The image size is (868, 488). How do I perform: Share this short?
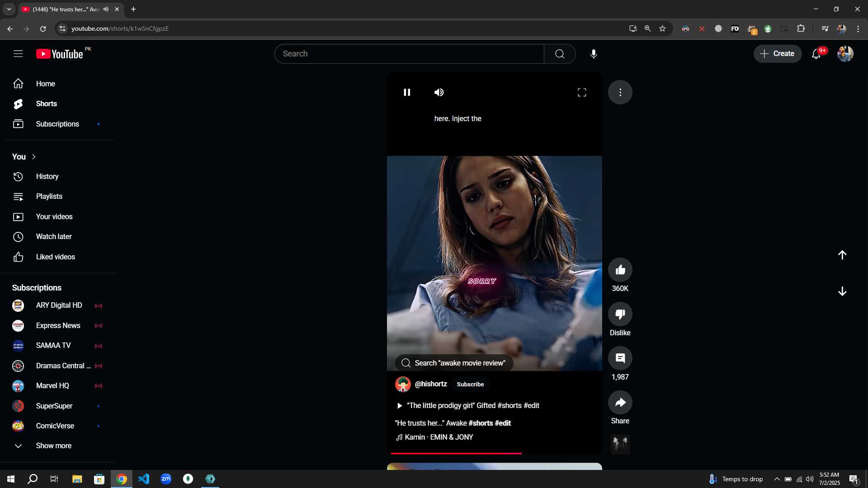620,403
